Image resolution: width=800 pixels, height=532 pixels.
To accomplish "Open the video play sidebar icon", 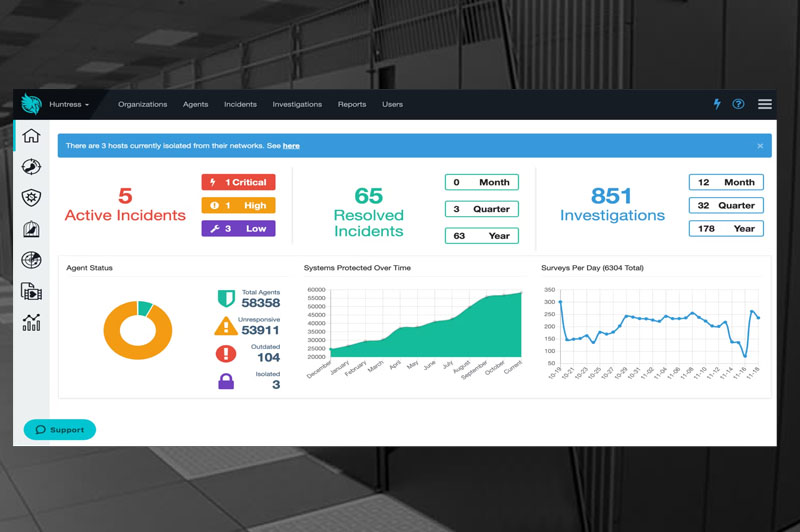I will point(31,291).
